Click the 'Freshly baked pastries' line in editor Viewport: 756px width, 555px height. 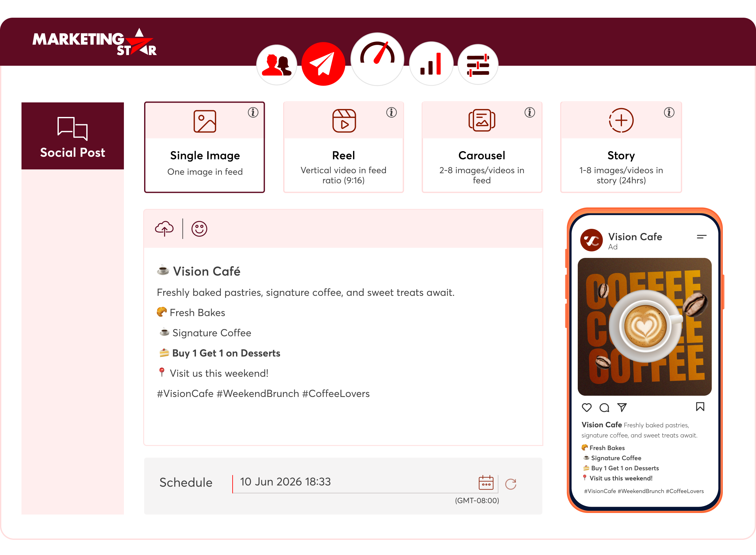click(x=306, y=292)
